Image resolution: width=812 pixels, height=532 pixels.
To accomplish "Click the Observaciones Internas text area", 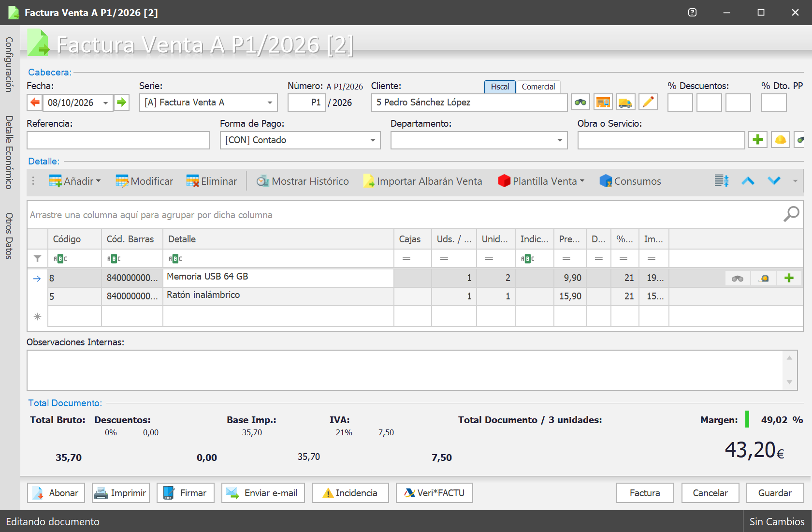I will point(405,370).
